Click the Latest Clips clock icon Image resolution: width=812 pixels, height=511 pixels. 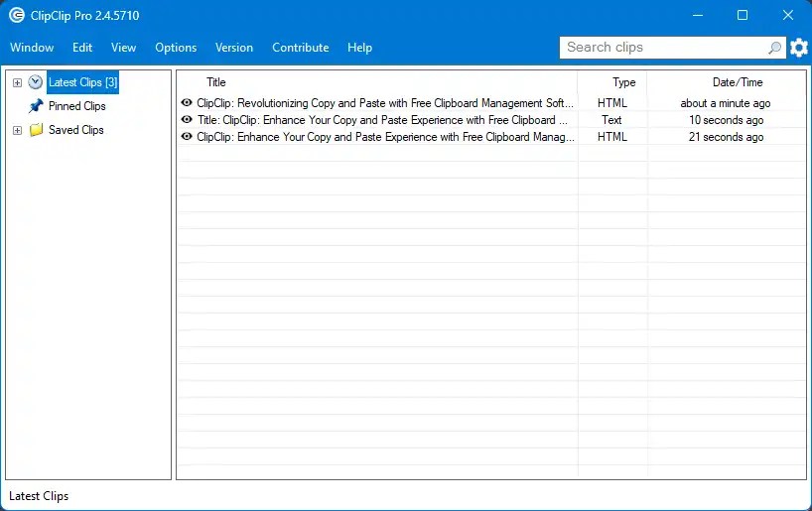coord(35,81)
